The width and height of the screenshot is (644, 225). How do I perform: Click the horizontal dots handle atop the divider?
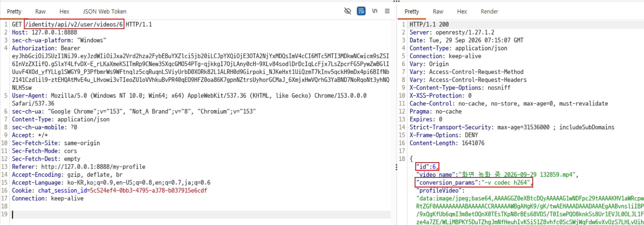pos(396,1)
